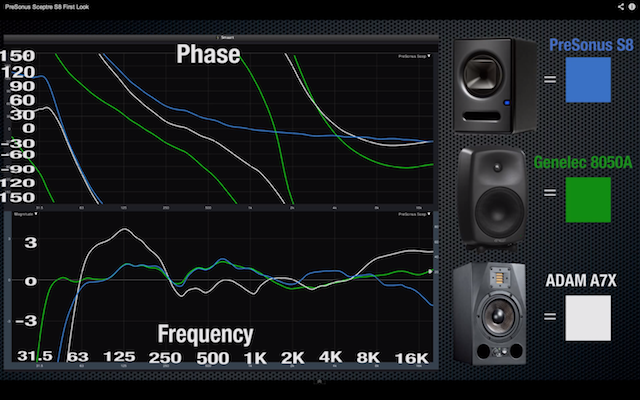640x400 pixels.
Task: Click the '125' frequency axis label
Action: [119, 357]
